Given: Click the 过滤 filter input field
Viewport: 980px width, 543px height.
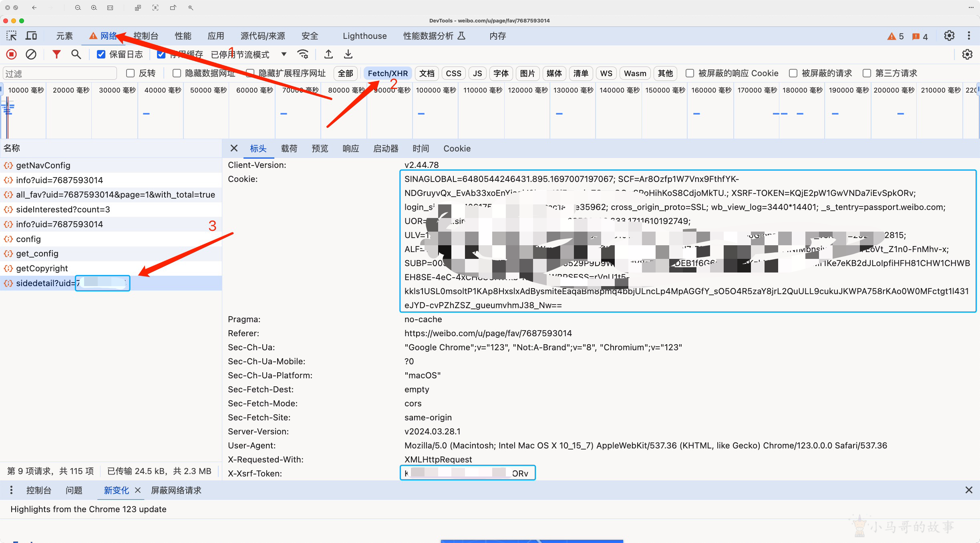Looking at the screenshot, I should (x=60, y=73).
